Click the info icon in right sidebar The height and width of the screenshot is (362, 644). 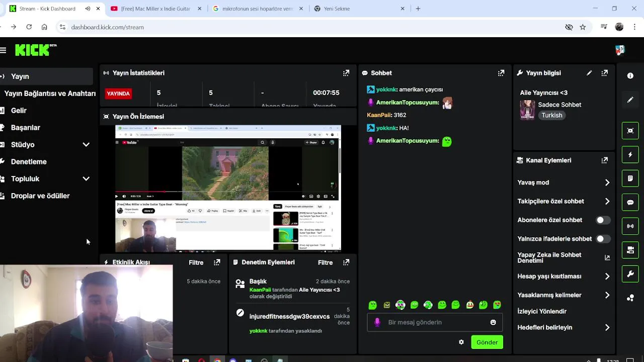[630, 76]
